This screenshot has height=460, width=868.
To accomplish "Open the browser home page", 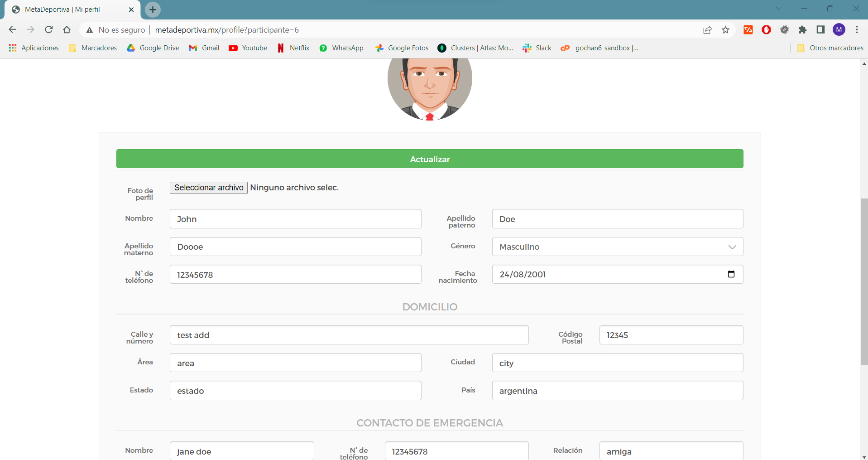I will click(67, 30).
